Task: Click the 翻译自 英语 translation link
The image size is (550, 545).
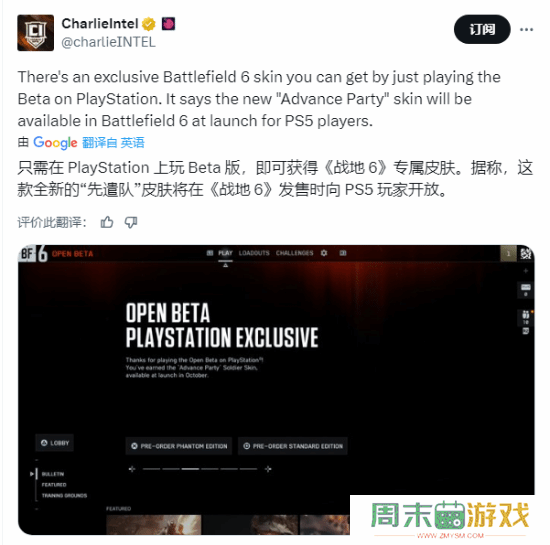Action: point(113,143)
